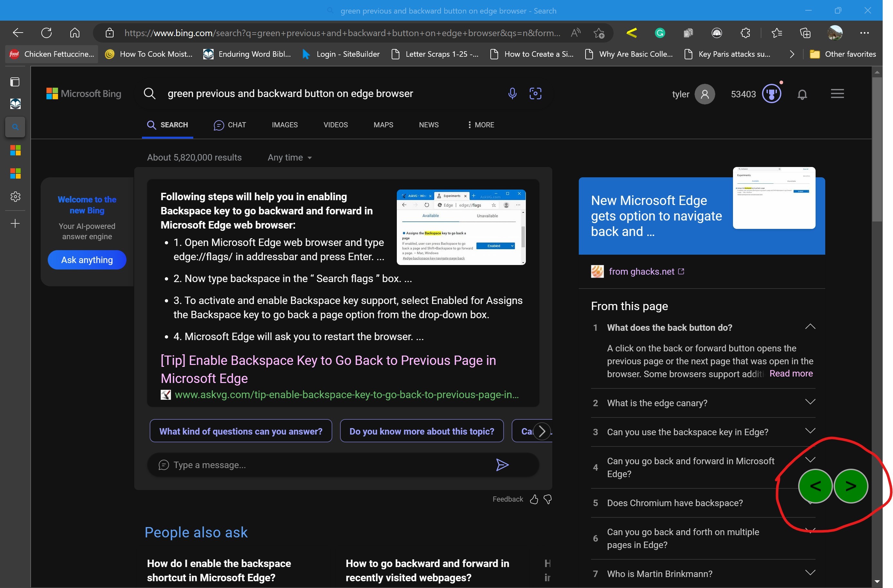The width and height of the screenshot is (893, 588).
Task: Click the Read aloud icon in address bar
Action: tap(576, 33)
